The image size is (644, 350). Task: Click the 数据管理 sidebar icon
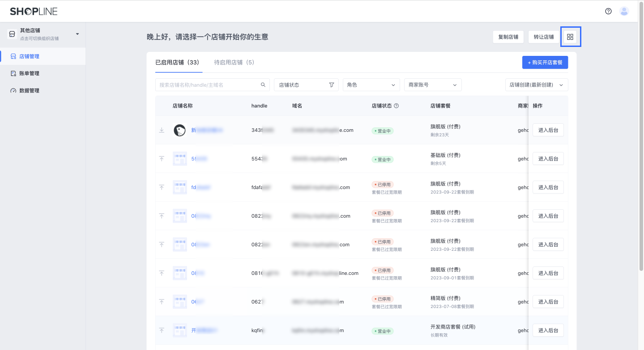tap(13, 90)
